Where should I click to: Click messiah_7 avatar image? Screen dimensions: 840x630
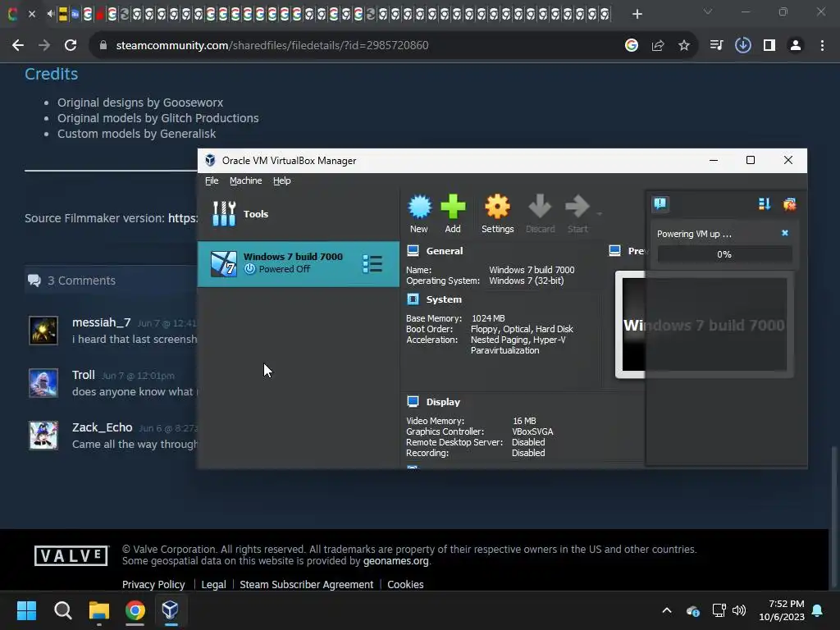tap(43, 330)
